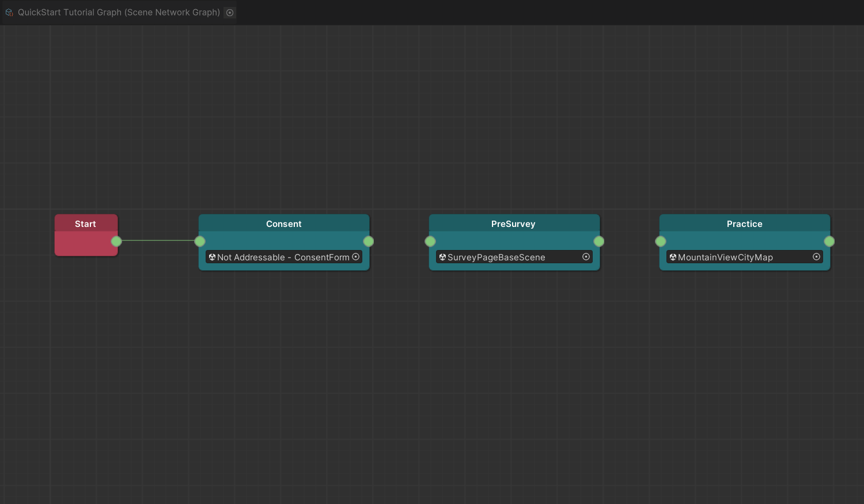Open object picker for ConsentForm scene field
Image resolution: width=864 pixels, height=504 pixels.
(x=356, y=257)
